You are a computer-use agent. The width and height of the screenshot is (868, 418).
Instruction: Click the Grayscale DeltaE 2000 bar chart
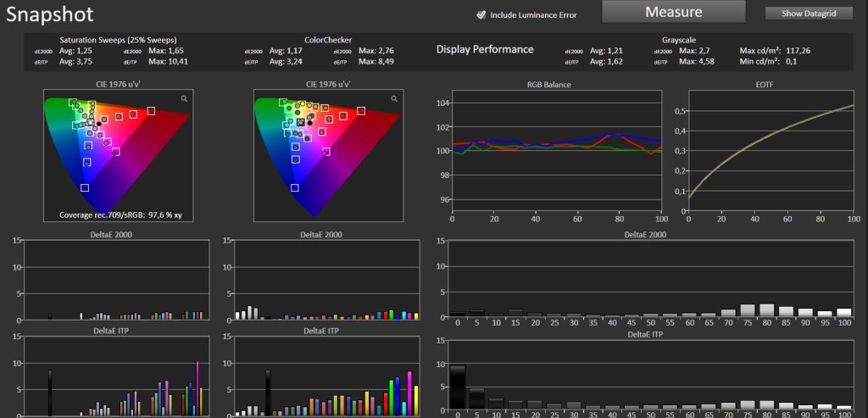click(x=651, y=278)
